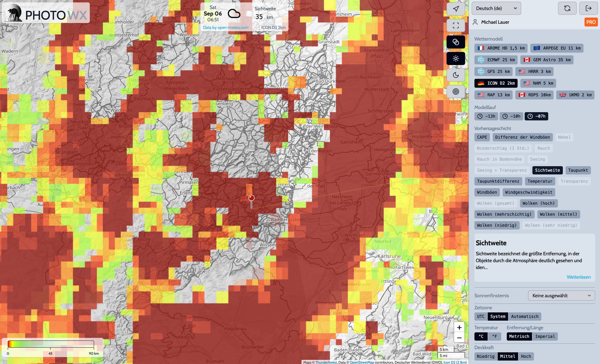Open the Deutsch language dropdown
The image size is (600, 364).
(x=496, y=8)
